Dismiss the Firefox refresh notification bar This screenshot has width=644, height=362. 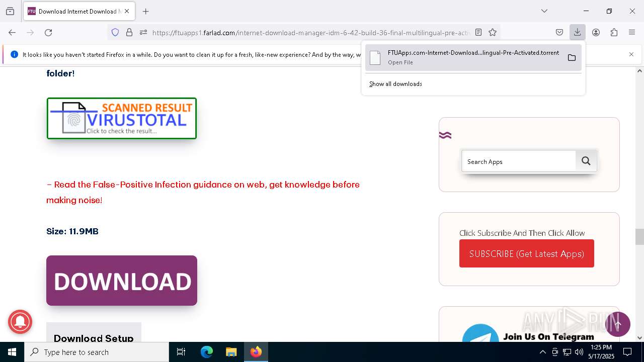tap(631, 54)
